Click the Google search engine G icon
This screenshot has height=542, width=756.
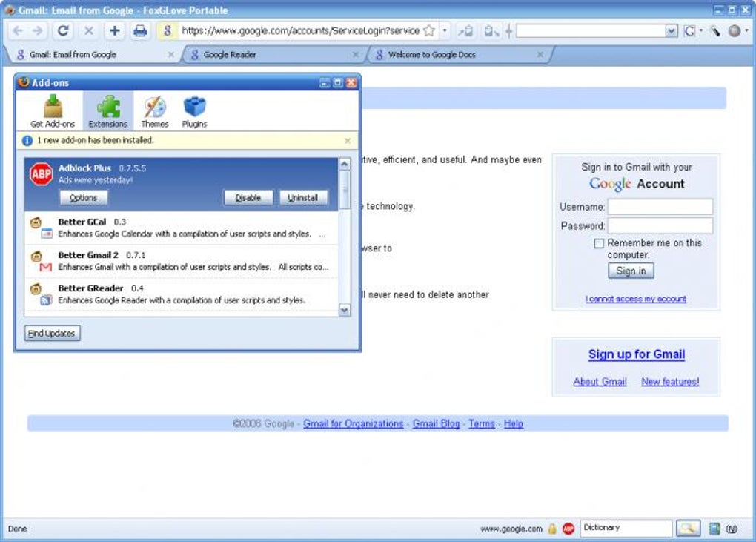pyautogui.click(x=689, y=31)
